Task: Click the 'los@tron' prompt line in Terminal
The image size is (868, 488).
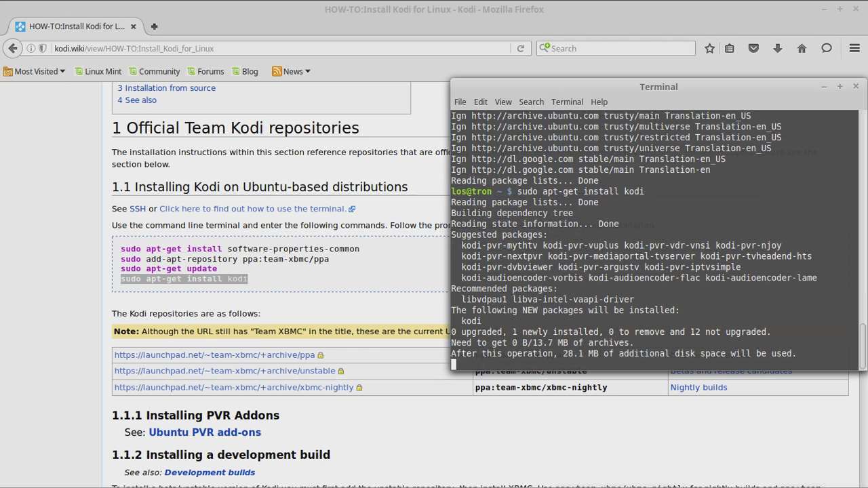Action: (x=547, y=191)
